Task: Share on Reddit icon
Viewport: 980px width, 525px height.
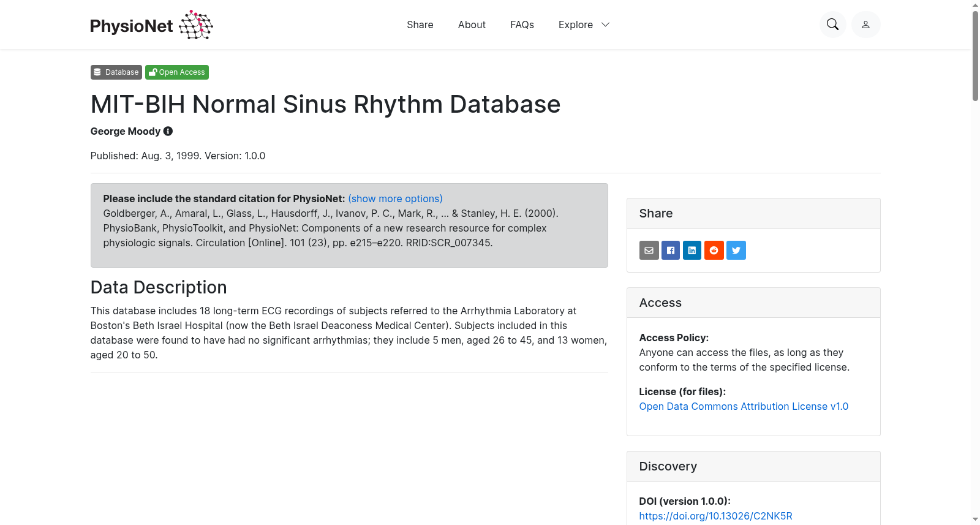Action: click(x=714, y=250)
